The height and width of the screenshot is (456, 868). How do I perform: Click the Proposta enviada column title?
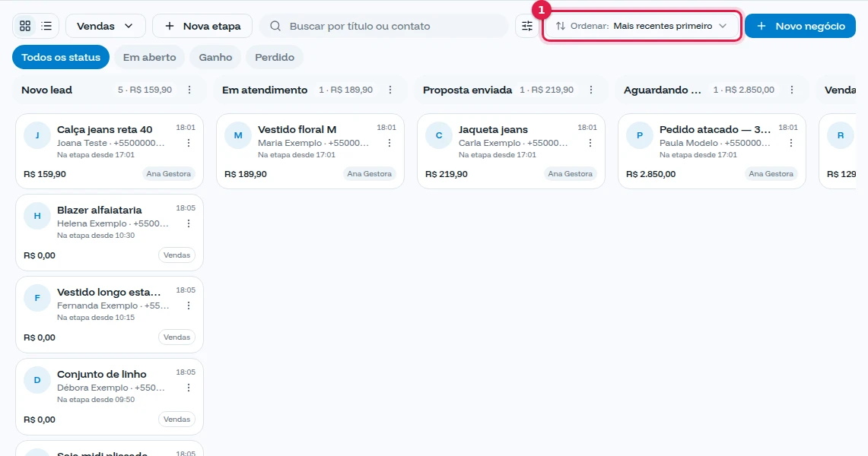click(467, 90)
